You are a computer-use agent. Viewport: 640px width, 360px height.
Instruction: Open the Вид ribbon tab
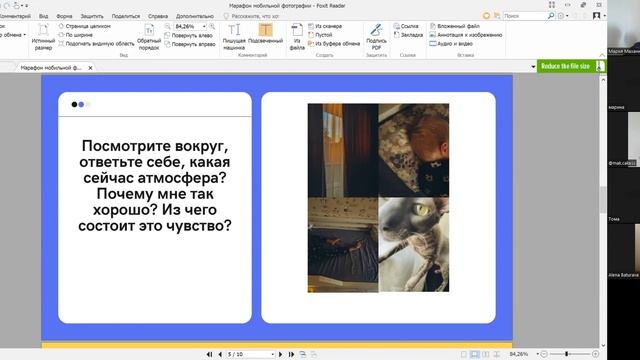pyautogui.click(x=43, y=16)
